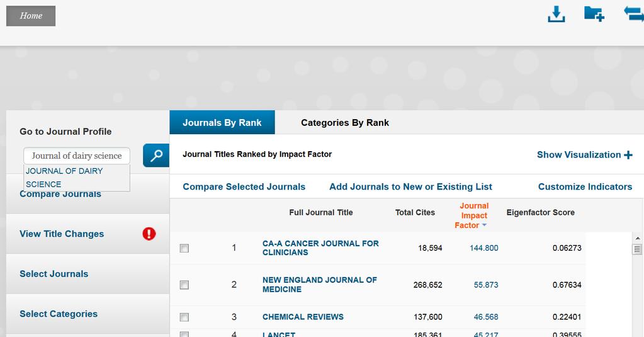
Task: Open the CA-A CANCER JOURNAL FOR CLINICIANS title
Action: [321, 248]
